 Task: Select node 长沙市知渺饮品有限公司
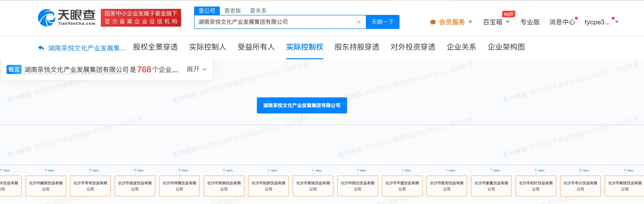[269, 186]
